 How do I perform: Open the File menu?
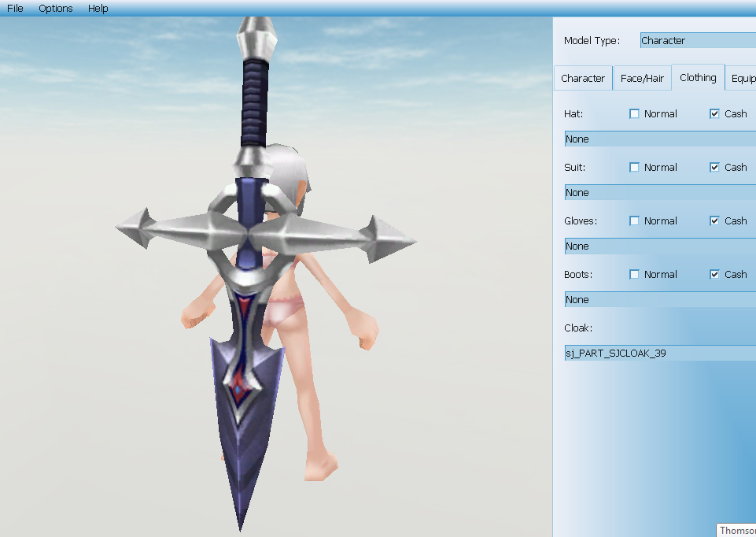tap(15, 8)
